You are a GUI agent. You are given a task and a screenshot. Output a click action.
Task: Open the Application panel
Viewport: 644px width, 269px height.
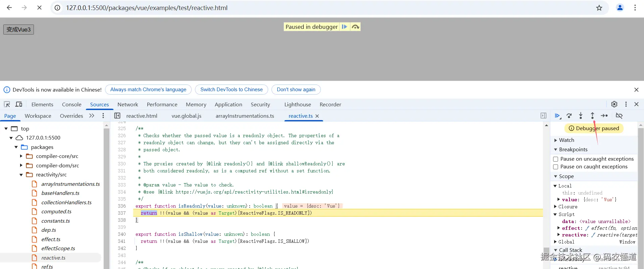(x=228, y=105)
